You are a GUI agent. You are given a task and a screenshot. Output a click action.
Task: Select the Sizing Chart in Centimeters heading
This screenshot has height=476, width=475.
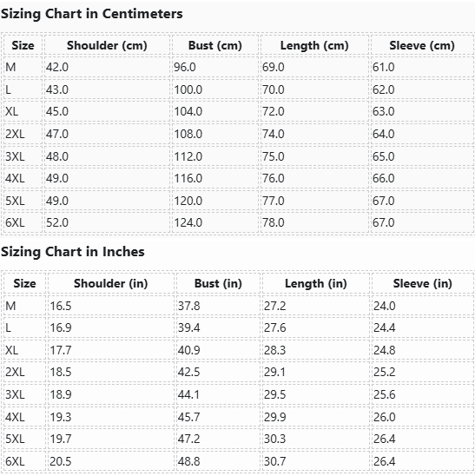pos(92,14)
